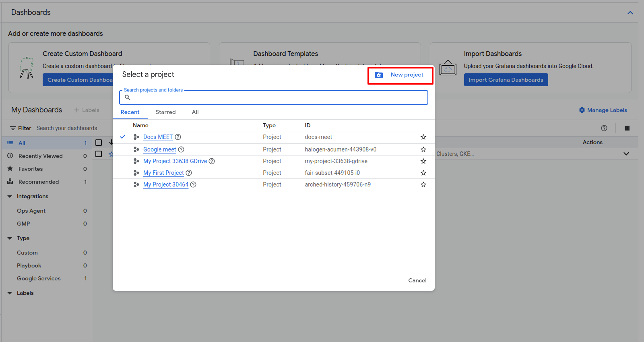Focus Search your dashboards filter field

coord(67,128)
